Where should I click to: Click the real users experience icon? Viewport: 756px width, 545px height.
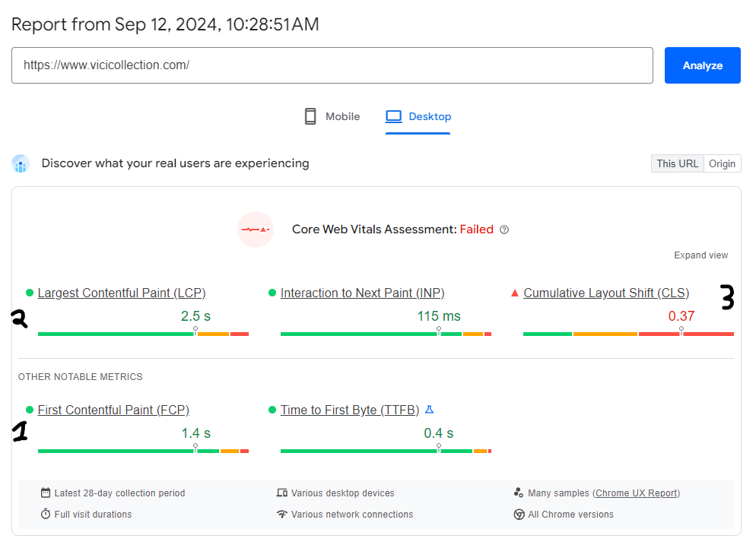pos(21,163)
